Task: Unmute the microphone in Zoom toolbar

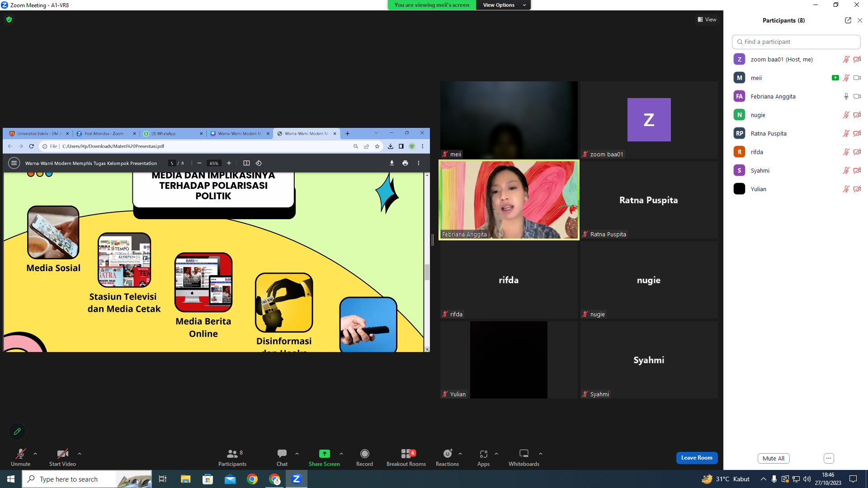Action: [20, 457]
